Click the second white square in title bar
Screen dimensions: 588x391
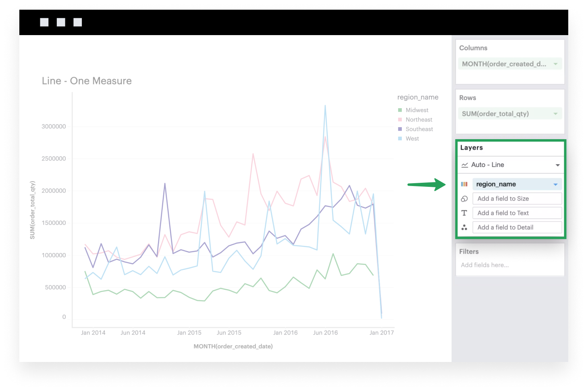coord(61,22)
